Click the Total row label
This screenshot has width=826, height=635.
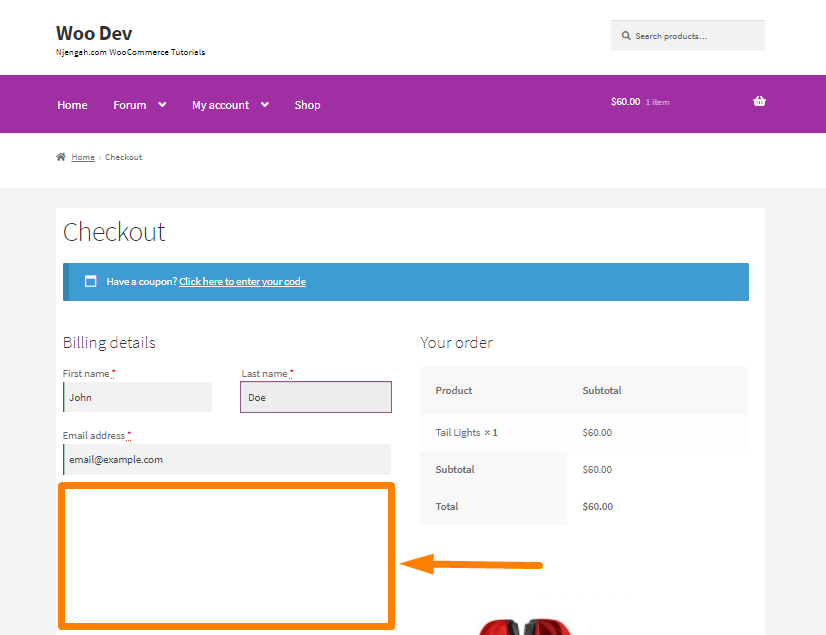447,506
